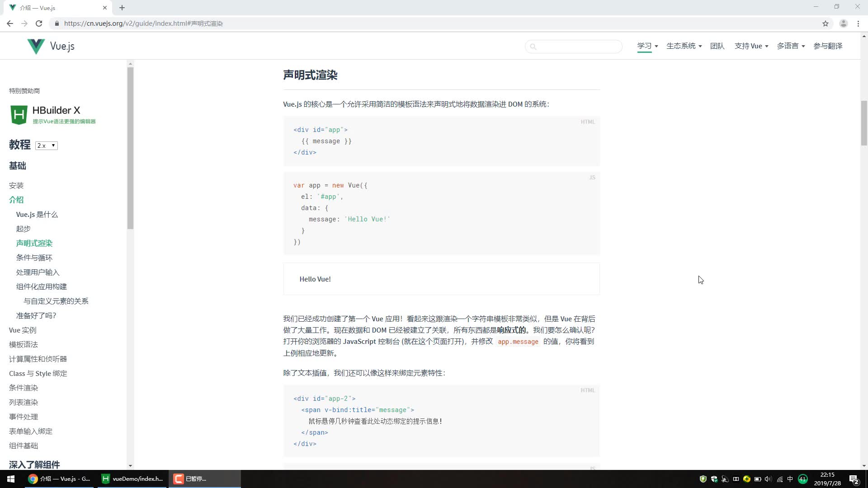Open 介绍 sidebar section
Viewport: 868px width, 488px height.
(x=16, y=200)
